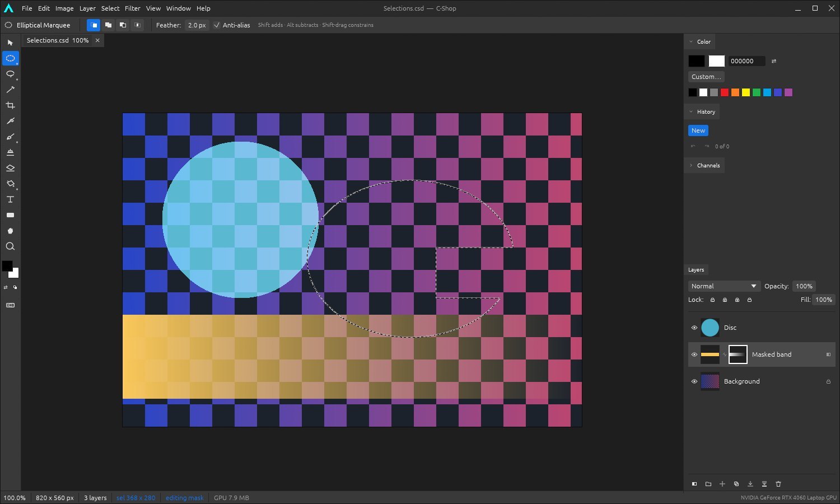Image resolution: width=840 pixels, height=504 pixels.
Task: Open the Image menu
Action: [64, 8]
